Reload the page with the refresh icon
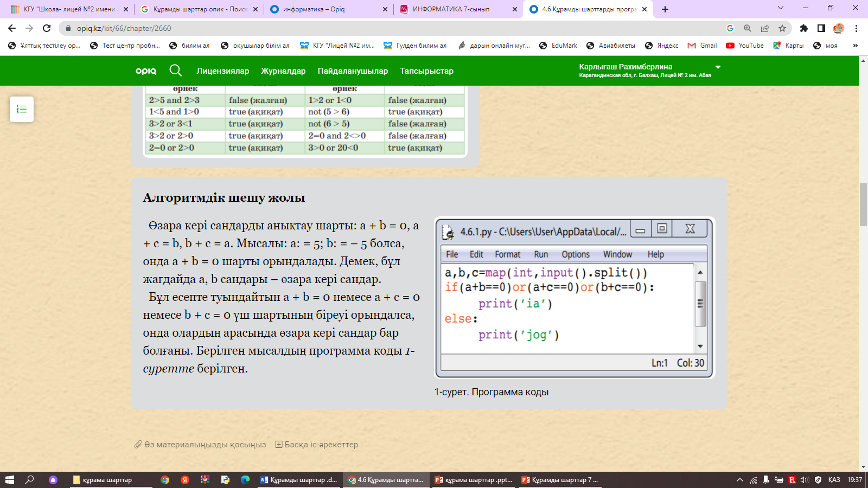Image resolution: width=868 pixels, height=488 pixels. click(x=47, y=28)
